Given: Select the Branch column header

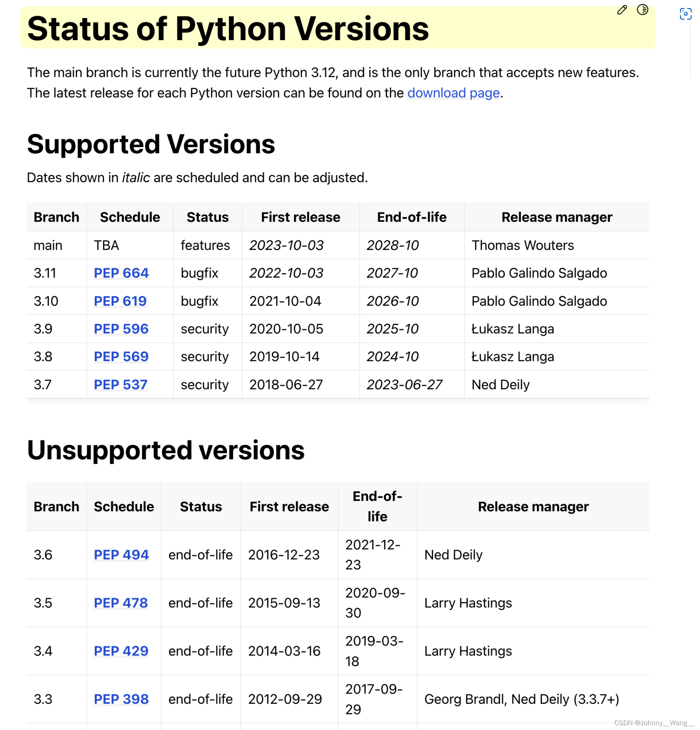Looking at the screenshot, I should coord(56,217).
